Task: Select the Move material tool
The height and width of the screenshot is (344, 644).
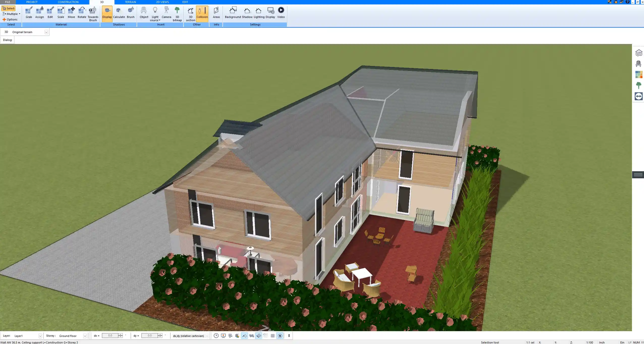Action: (x=71, y=13)
